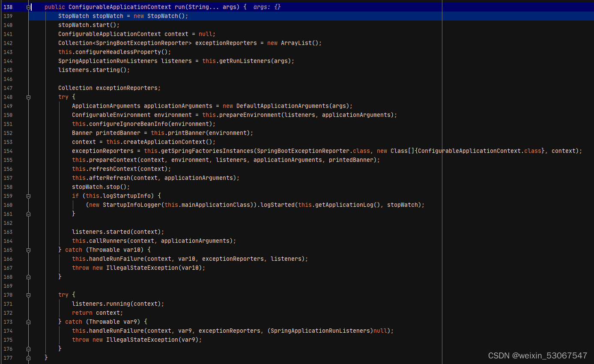Screen dimensions: 594x364
Task: Collapse the first try block at line 148
Action: (28, 97)
